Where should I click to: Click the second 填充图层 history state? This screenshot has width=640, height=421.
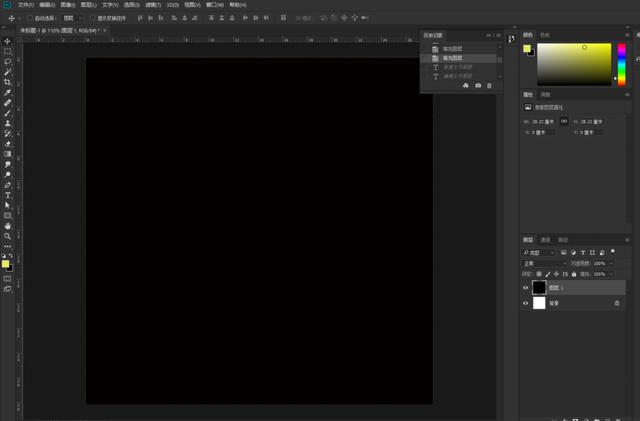[x=454, y=58]
